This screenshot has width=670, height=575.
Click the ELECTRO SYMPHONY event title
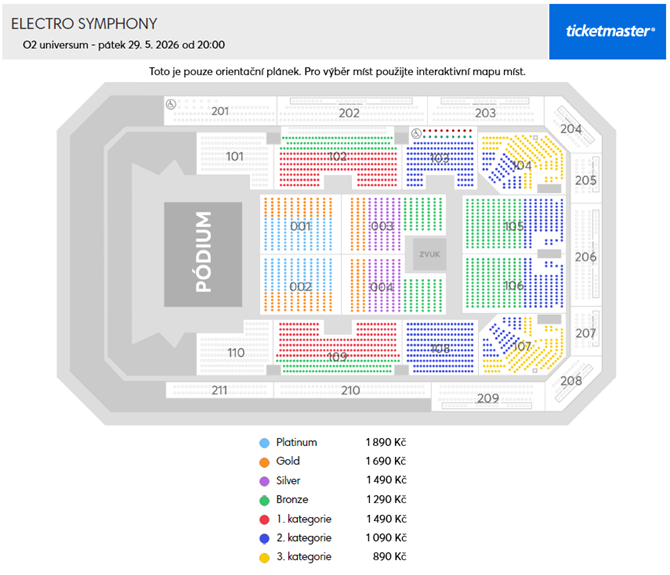(84, 23)
